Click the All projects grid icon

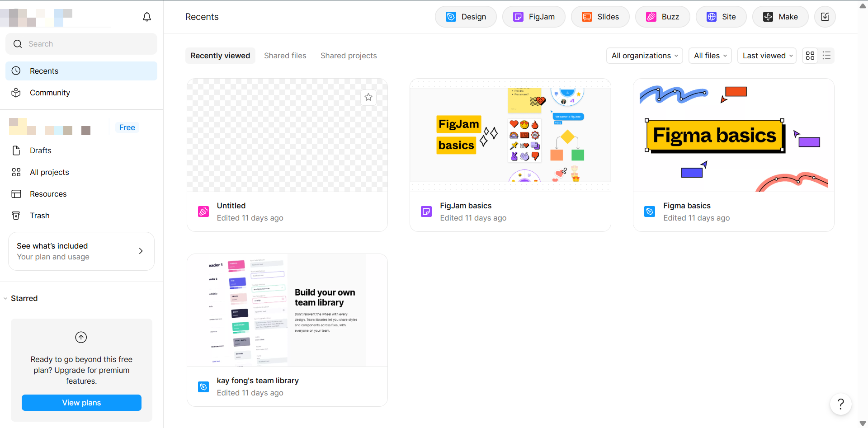tap(16, 172)
